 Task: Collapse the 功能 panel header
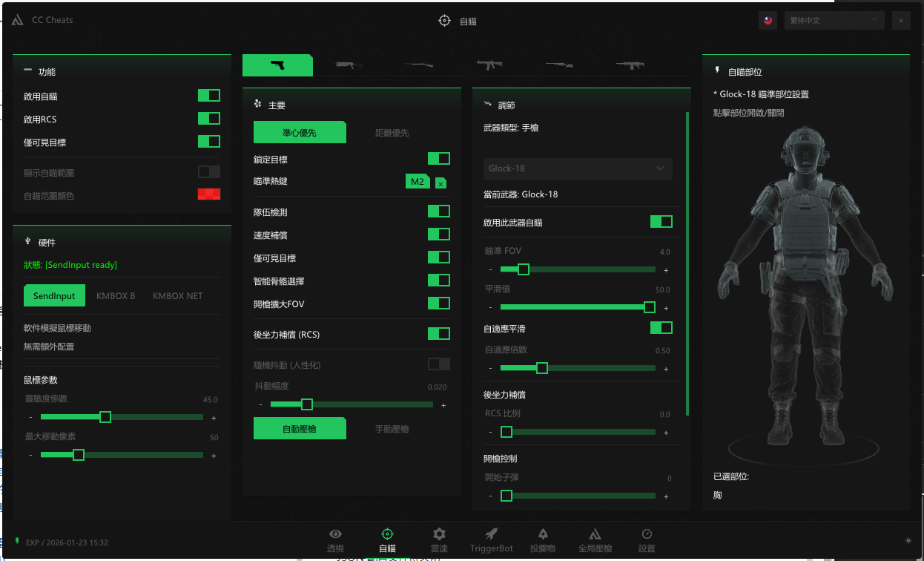point(28,71)
